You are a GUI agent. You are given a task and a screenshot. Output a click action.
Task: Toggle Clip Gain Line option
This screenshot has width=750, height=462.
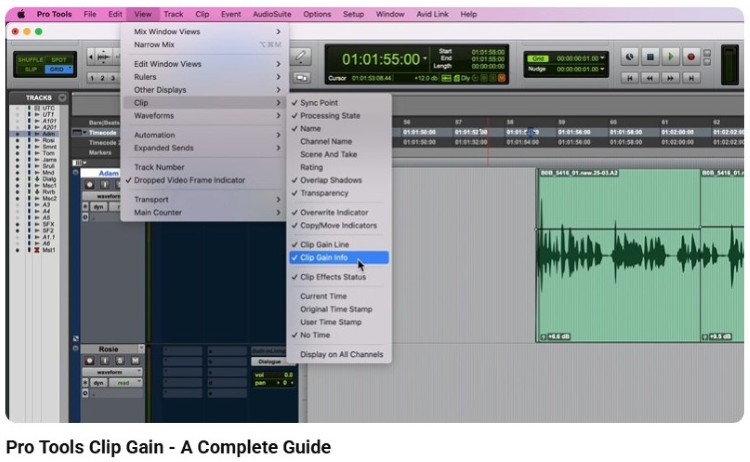pos(339,244)
